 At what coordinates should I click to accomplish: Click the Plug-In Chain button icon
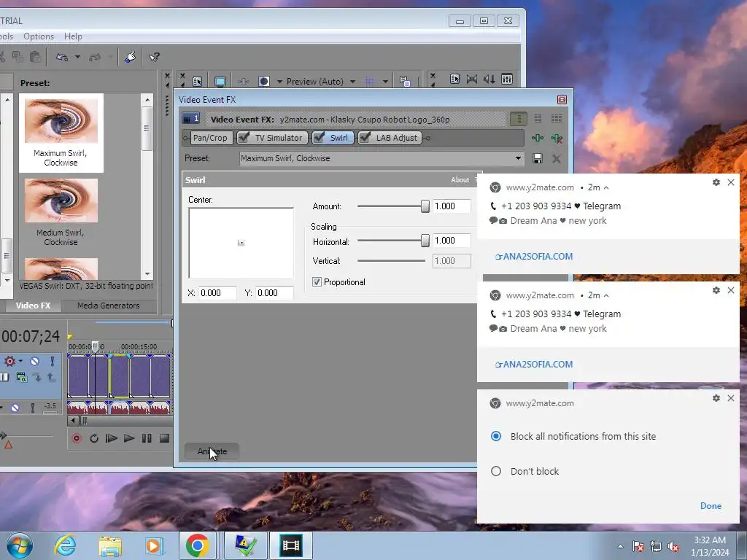538,138
